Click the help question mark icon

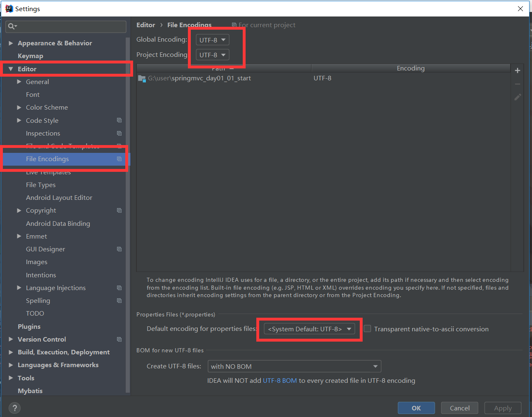[14, 408]
